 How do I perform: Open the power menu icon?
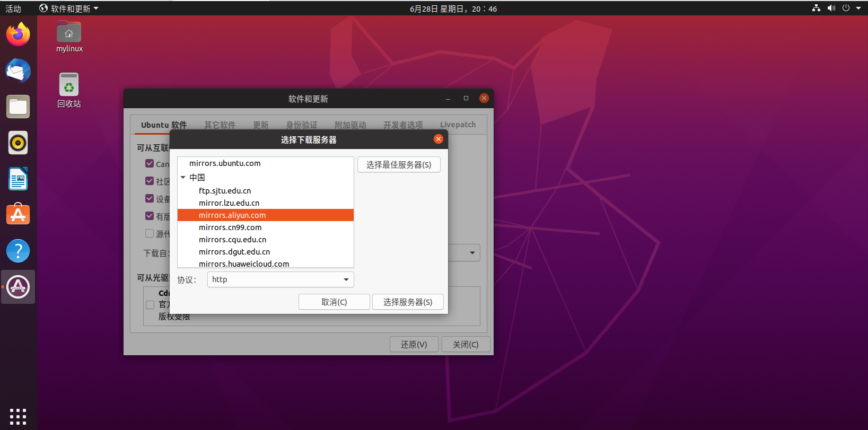(x=846, y=8)
